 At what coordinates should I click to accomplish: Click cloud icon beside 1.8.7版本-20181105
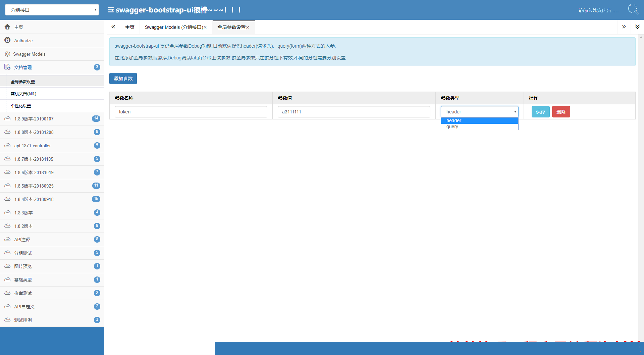click(7, 159)
